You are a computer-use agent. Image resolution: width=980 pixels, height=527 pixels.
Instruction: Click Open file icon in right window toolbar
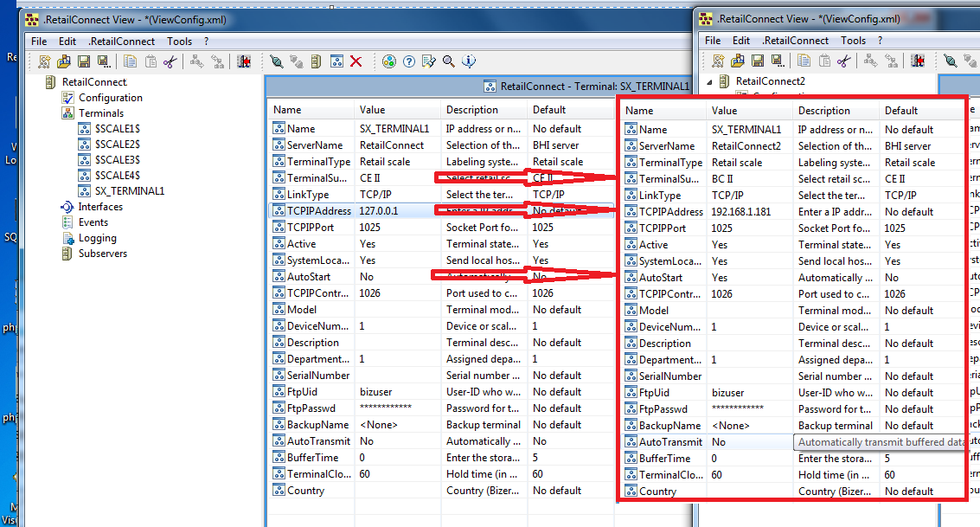pos(738,61)
